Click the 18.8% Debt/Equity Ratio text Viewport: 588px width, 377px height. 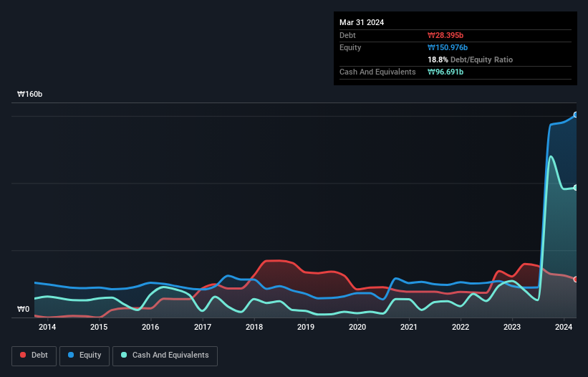pos(471,59)
